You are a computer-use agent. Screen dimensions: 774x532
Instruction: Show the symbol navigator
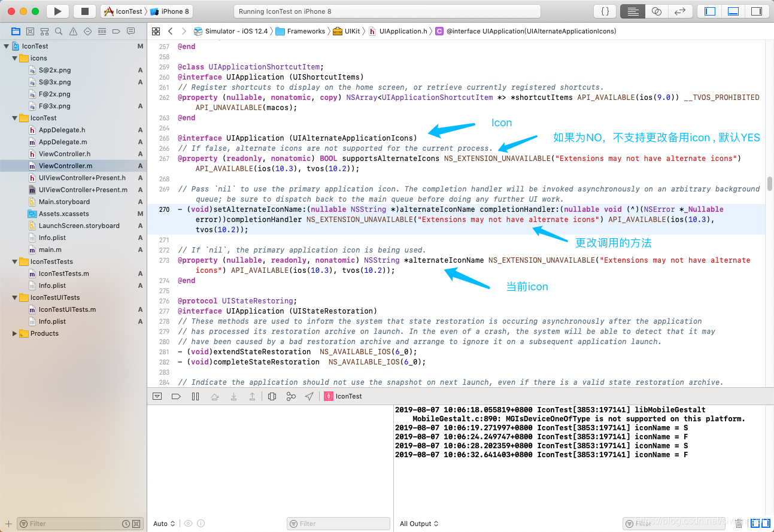(x=44, y=31)
